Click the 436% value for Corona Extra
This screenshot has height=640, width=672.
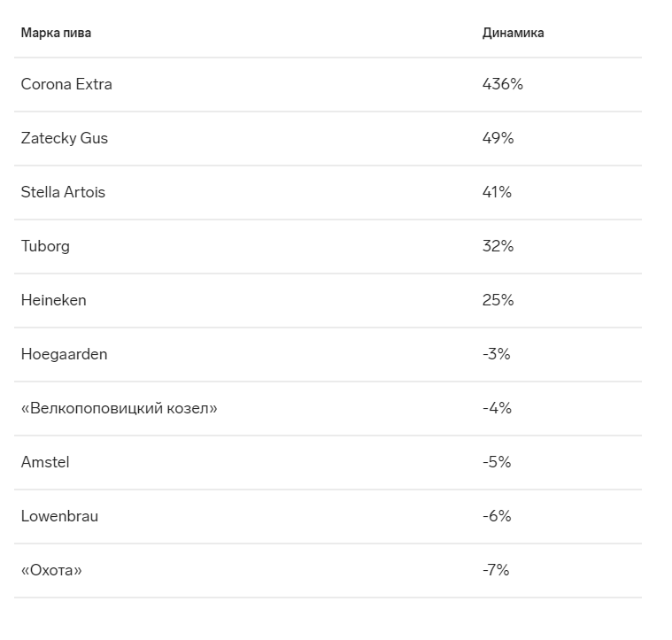(502, 84)
